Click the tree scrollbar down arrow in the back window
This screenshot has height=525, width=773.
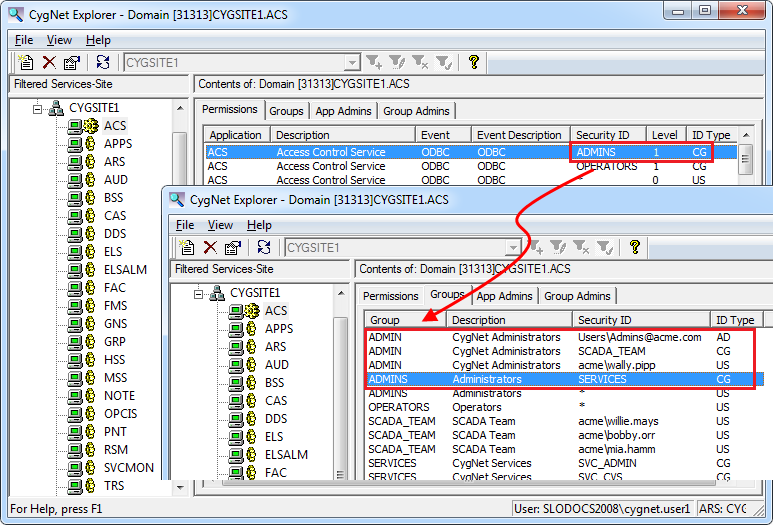point(180,488)
